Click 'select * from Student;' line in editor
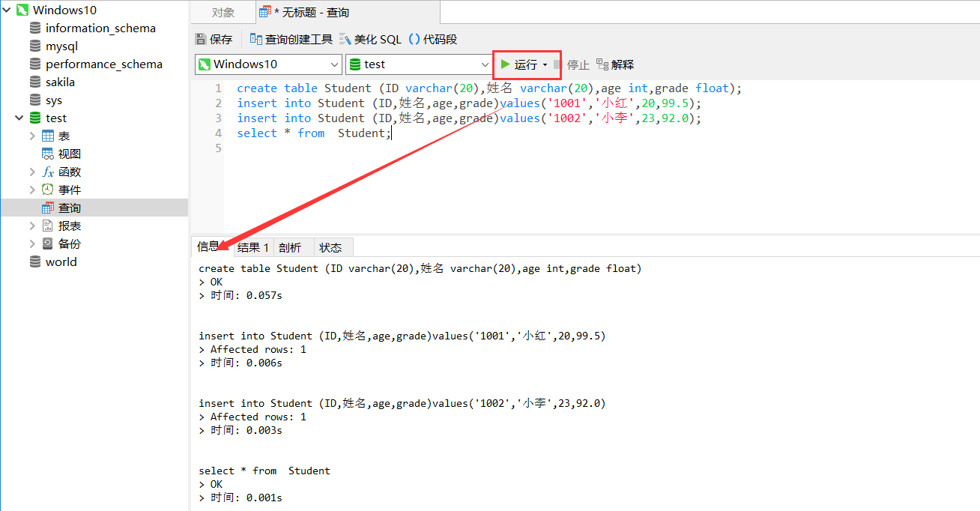The width and height of the screenshot is (980, 511). (314, 133)
